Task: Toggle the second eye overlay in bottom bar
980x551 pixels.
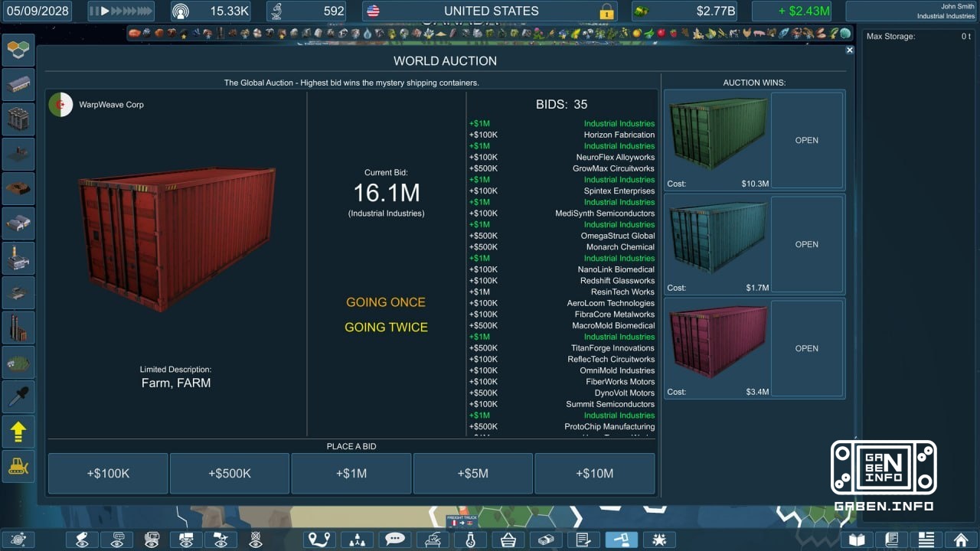Action: point(117,540)
